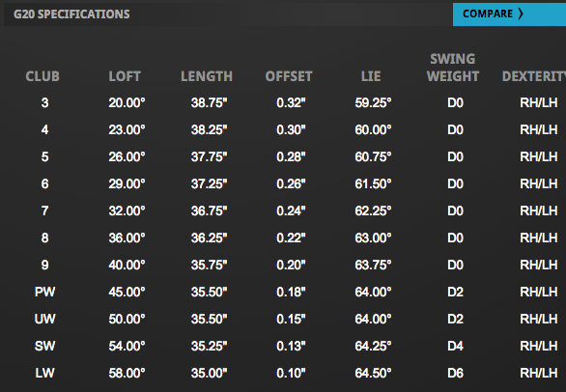Image resolution: width=566 pixels, height=392 pixels.
Task: Select the 23.00° loft value
Action: (127, 129)
